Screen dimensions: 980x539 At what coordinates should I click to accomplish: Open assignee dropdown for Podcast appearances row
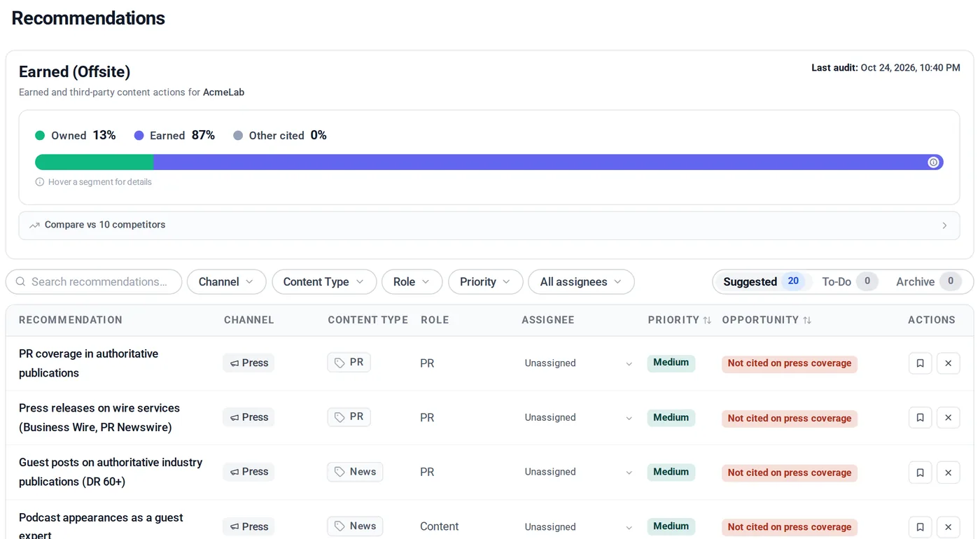[578, 527]
